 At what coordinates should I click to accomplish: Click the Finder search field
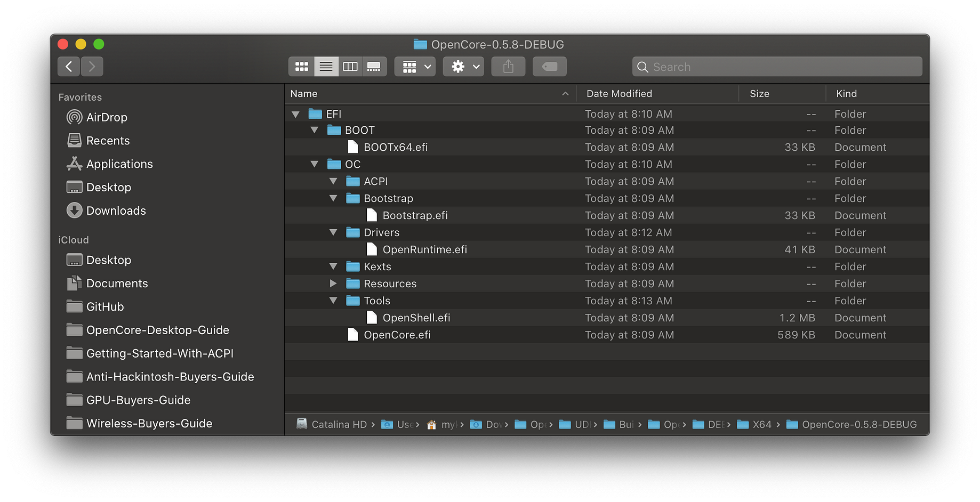[777, 67]
